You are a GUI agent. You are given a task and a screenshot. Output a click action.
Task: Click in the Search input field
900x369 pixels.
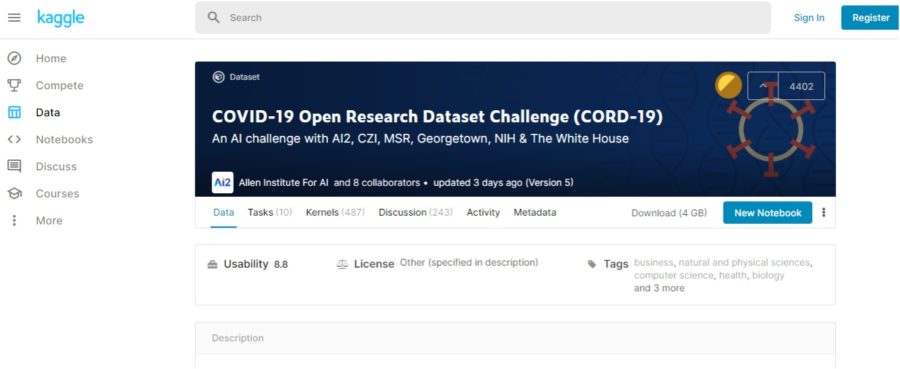(483, 18)
